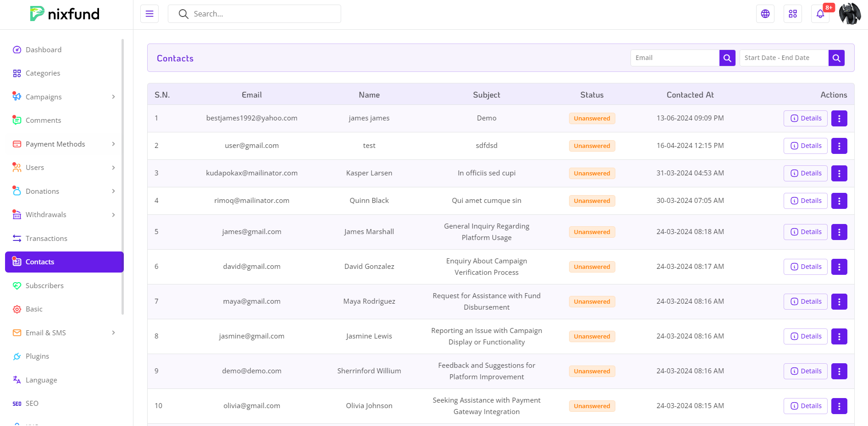Open the notifications bell icon
This screenshot has width=868, height=426.
pos(820,14)
